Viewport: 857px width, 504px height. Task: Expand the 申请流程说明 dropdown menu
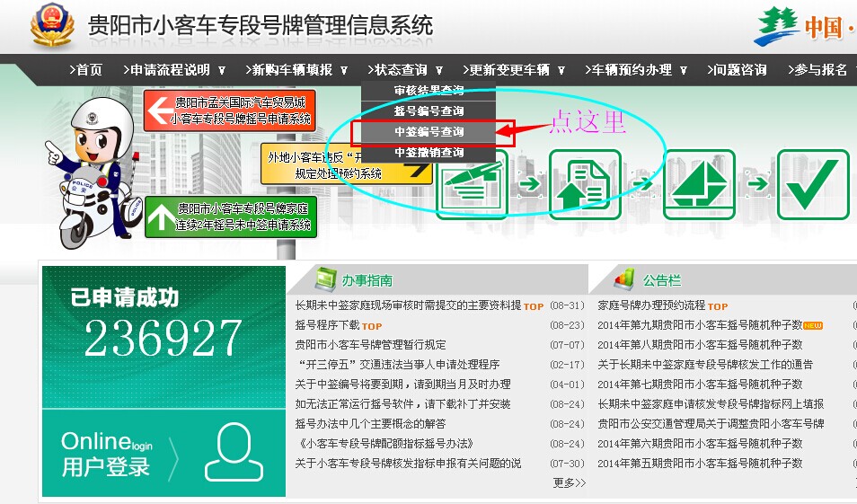[176, 70]
